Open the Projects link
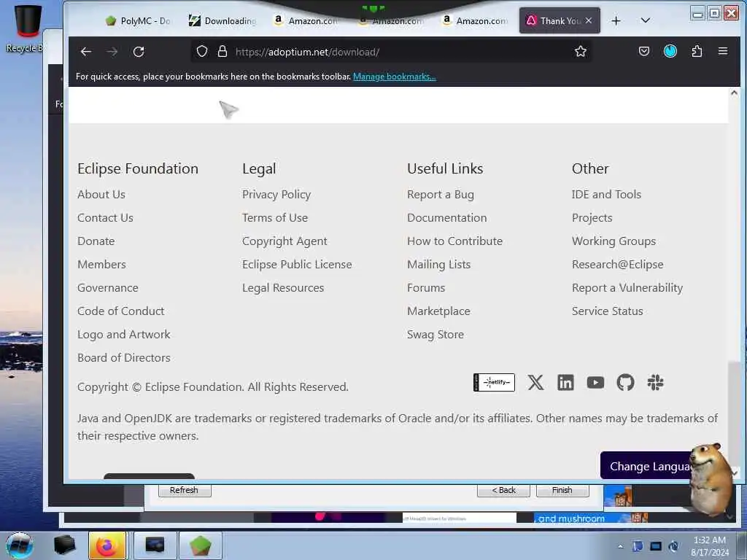Image resolution: width=747 pixels, height=560 pixels. click(592, 217)
